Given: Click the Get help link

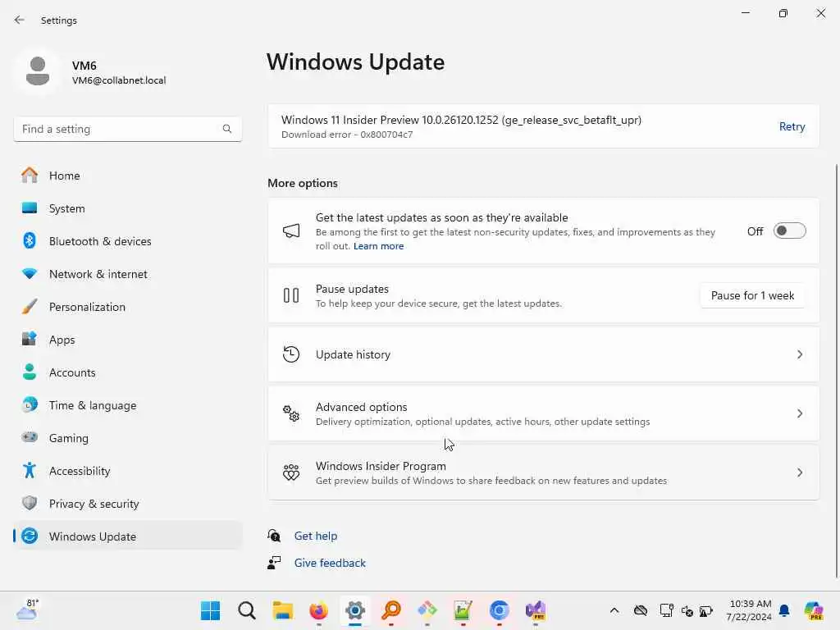Looking at the screenshot, I should (x=316, y=535).
